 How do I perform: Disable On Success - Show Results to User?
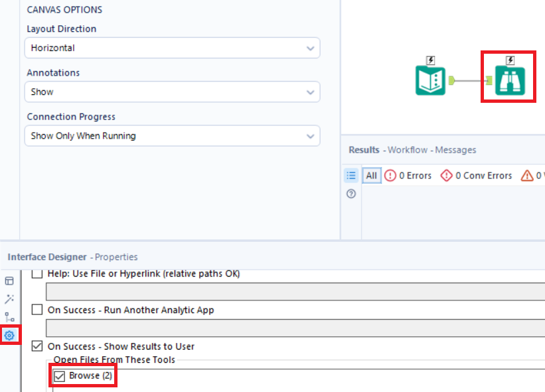(37, 346)
